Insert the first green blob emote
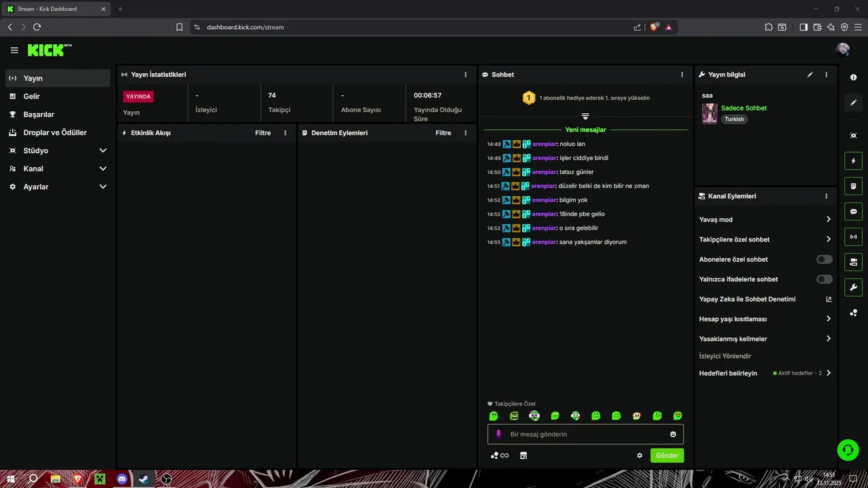 click(494, 415)
